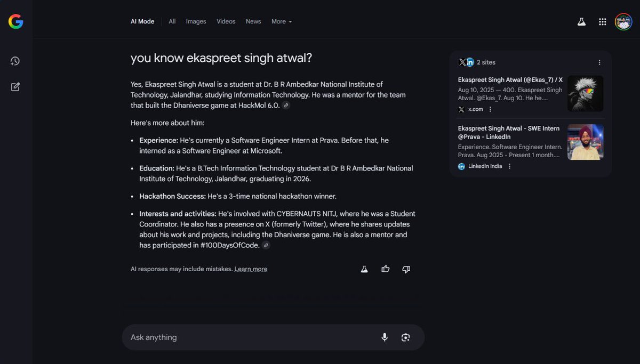Click LinkedIn India source label
The width and height of the screenshot is (640, 364).
[485, 166]
